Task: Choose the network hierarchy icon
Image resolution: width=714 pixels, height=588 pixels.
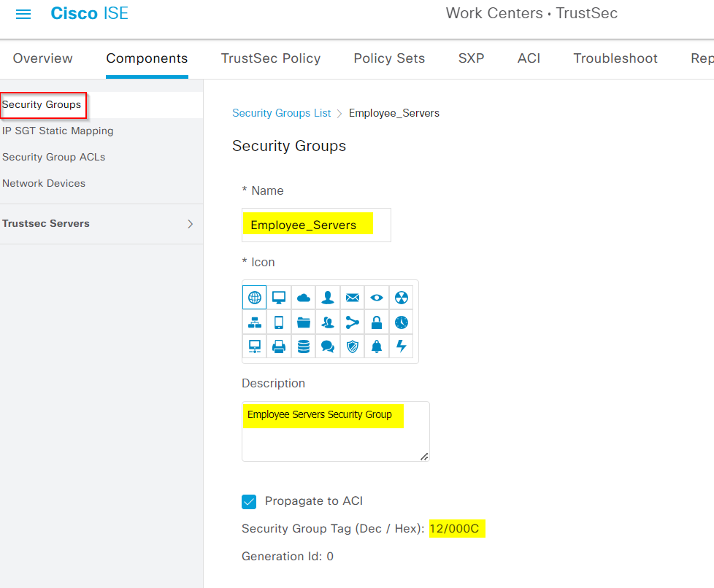Action: [x=255, y=322]
